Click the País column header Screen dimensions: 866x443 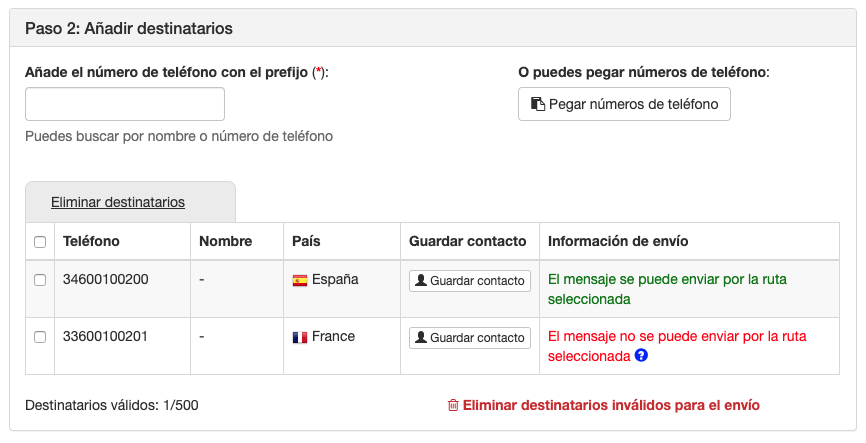point(306,241)
